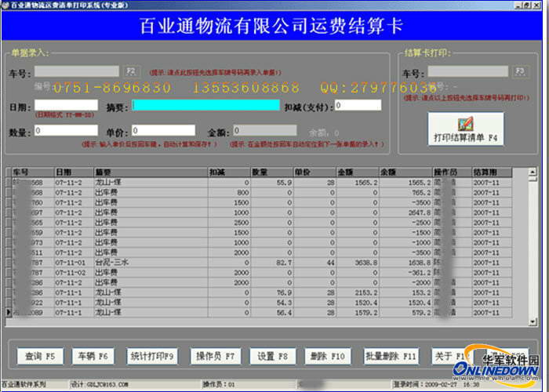Focus the 日期 date input field
This screenshot has width=549, height=392.
(66, 105)
